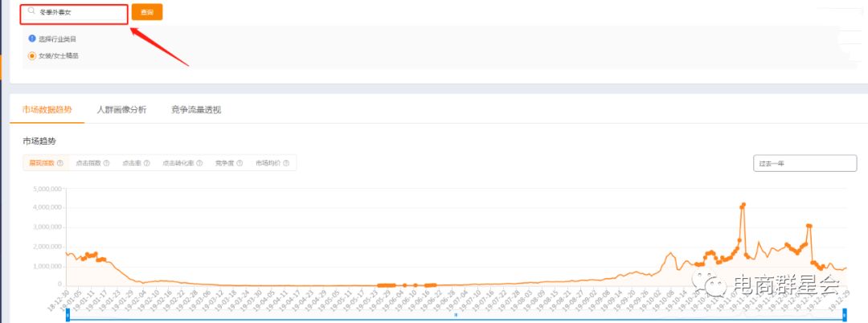This screenshot has height=323, width=868.
Task: Click the blue info icon beside 选择行业类目
Action: 32,39
